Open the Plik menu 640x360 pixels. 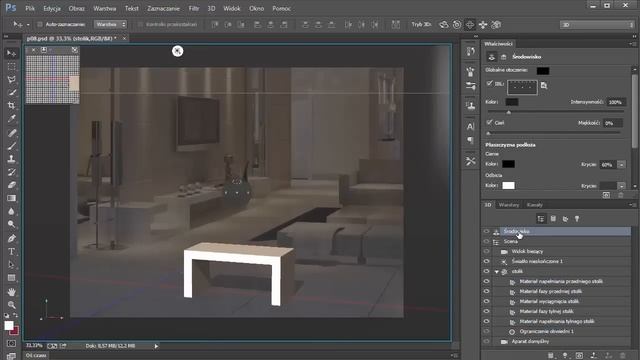click(x=30, y=8)
